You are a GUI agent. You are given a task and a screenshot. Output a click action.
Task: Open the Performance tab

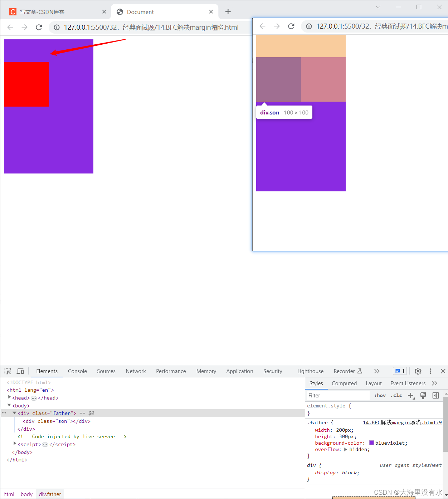pos(171,371)
